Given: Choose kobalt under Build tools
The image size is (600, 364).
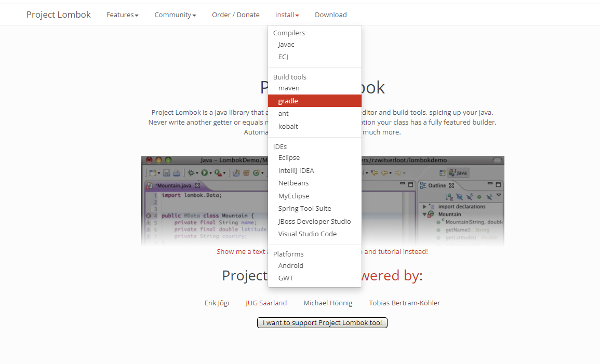Looking at the screenshot, I should 314,126.
